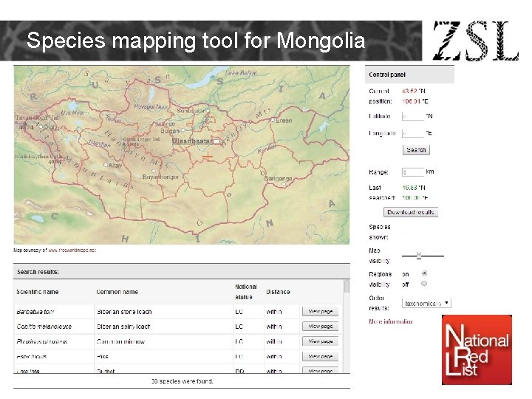532x399 pixels.
Task: Click into the Latitude input field
Action: (413, 117)
